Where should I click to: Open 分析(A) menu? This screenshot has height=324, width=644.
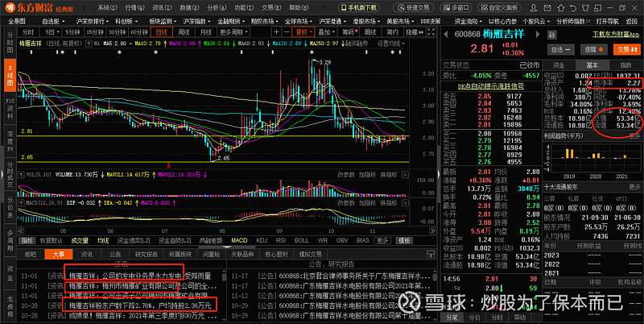pyautogui.click(x=217, y=7)
